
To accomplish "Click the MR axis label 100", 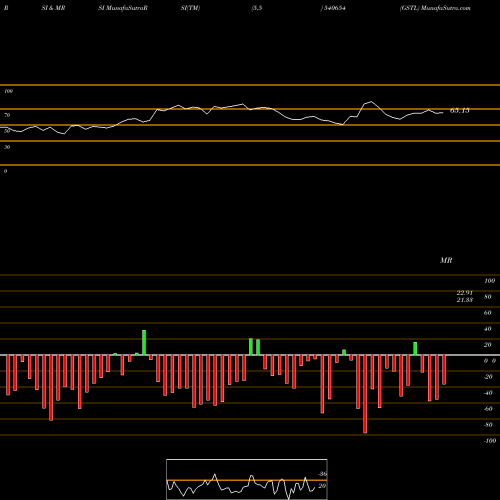I will [x=489, y=281].
